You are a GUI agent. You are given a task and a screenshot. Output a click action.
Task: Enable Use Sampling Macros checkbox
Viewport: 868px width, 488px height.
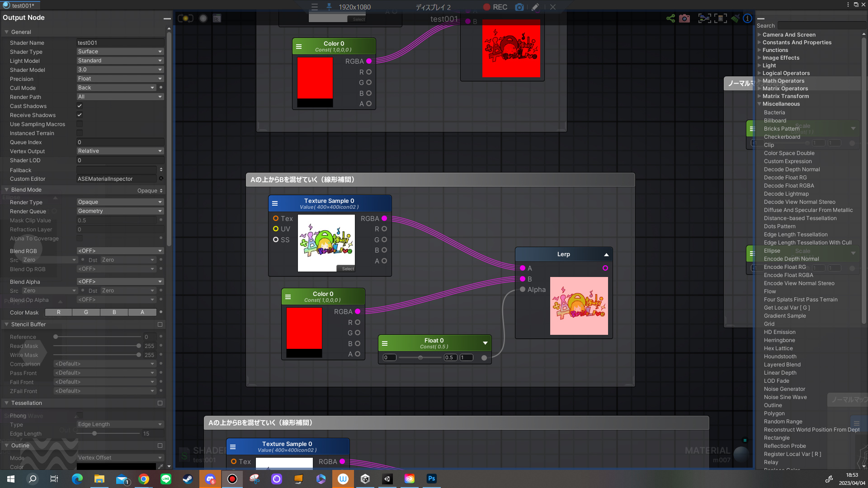[x=80, y=124]
